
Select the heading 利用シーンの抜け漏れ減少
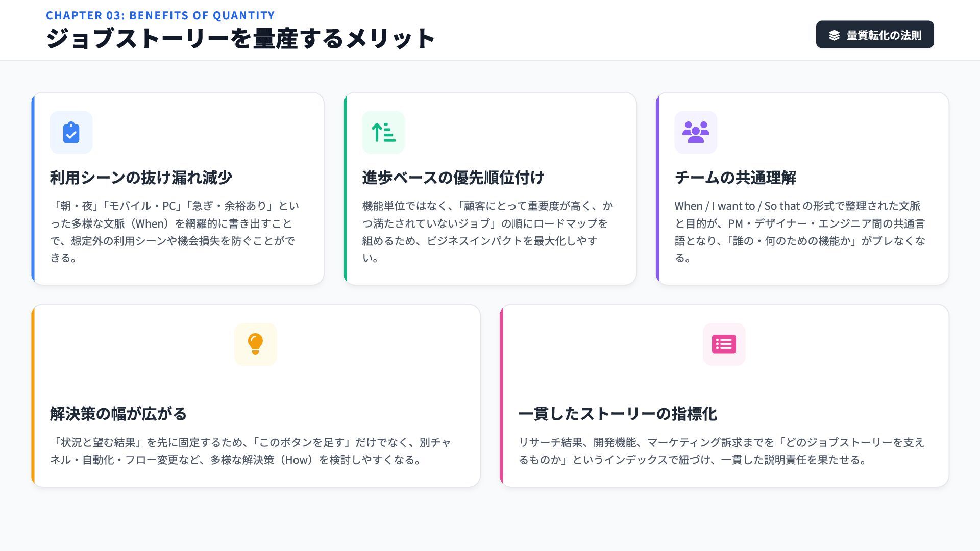coord(141,178)
